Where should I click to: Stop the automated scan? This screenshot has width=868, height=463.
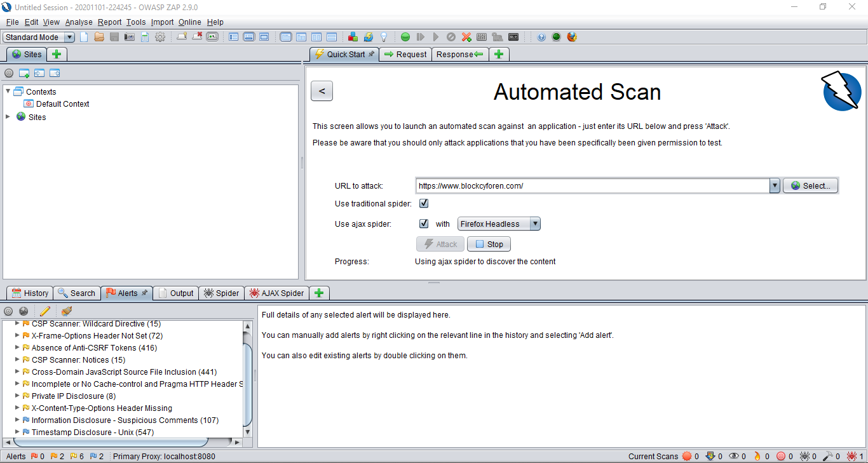(489, 244)
